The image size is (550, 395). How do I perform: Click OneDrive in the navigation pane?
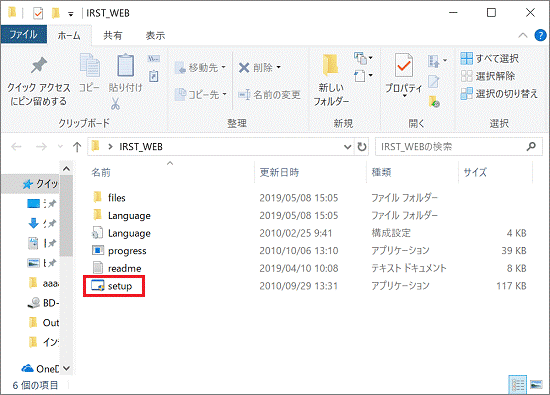click(40, 369)
